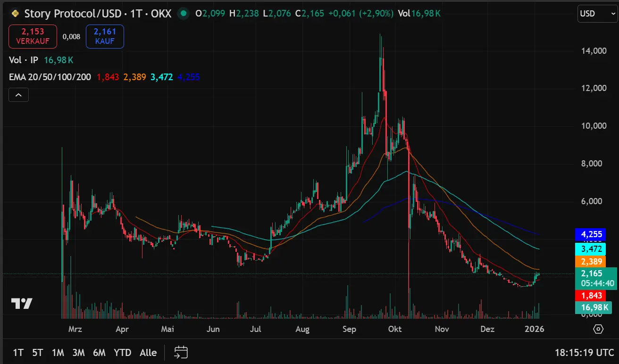
Task: Select the 1M timeframe
Action: pos(59,352)
